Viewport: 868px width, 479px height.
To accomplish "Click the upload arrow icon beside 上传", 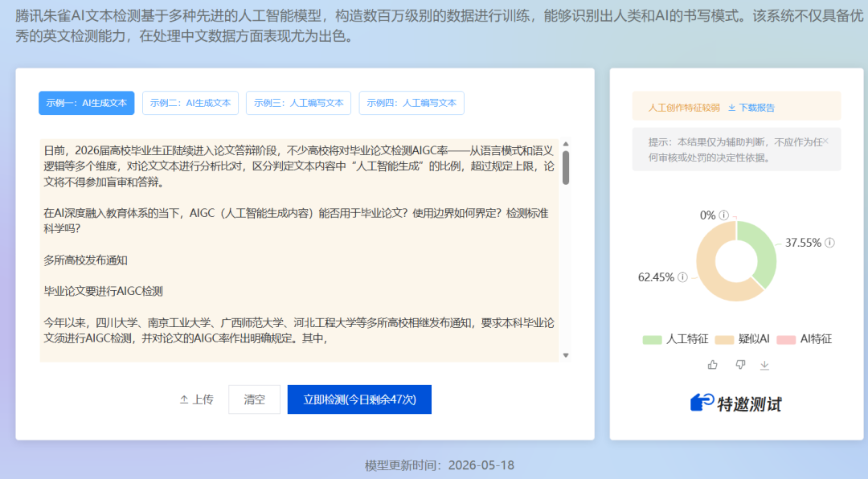I will tap(184, 399).
